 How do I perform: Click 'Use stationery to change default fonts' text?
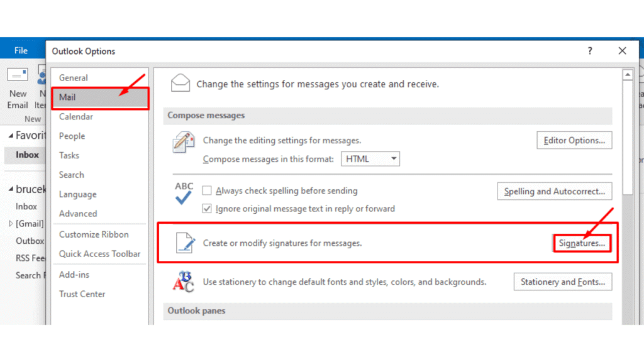pos(345,282)
